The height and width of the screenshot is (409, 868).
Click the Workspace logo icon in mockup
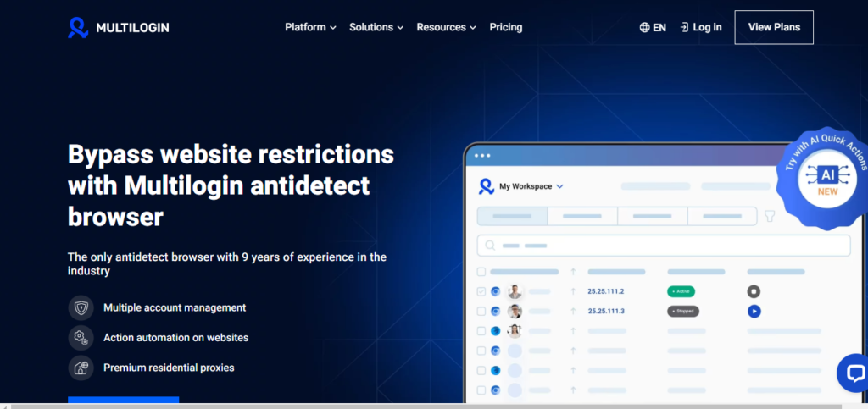(487, 187)
